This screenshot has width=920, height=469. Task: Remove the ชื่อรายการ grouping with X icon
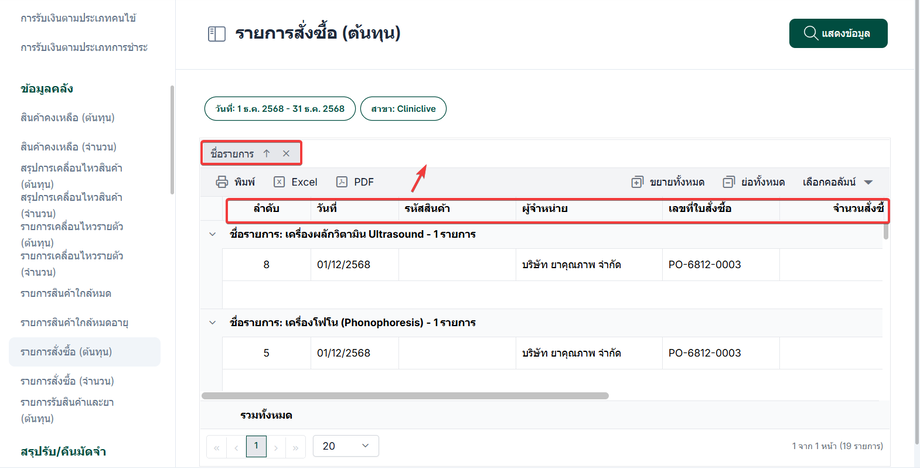(x=286, y=154)
